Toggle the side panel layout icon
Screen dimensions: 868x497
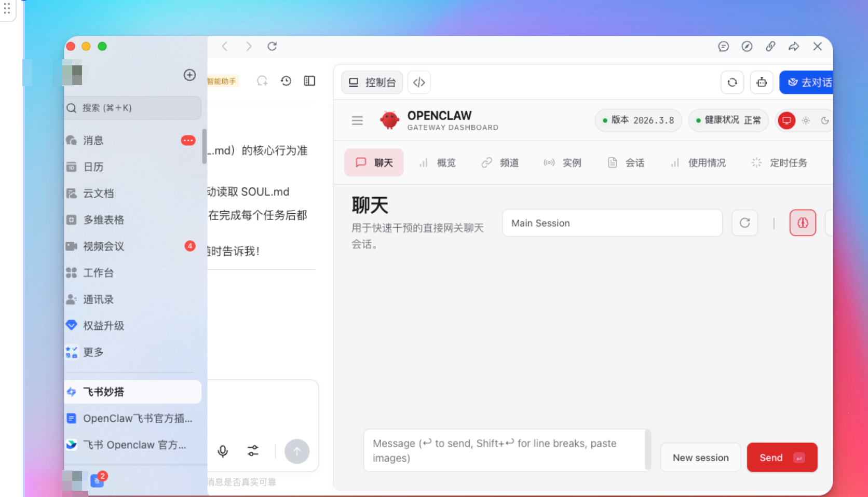(x=309, y=81)
